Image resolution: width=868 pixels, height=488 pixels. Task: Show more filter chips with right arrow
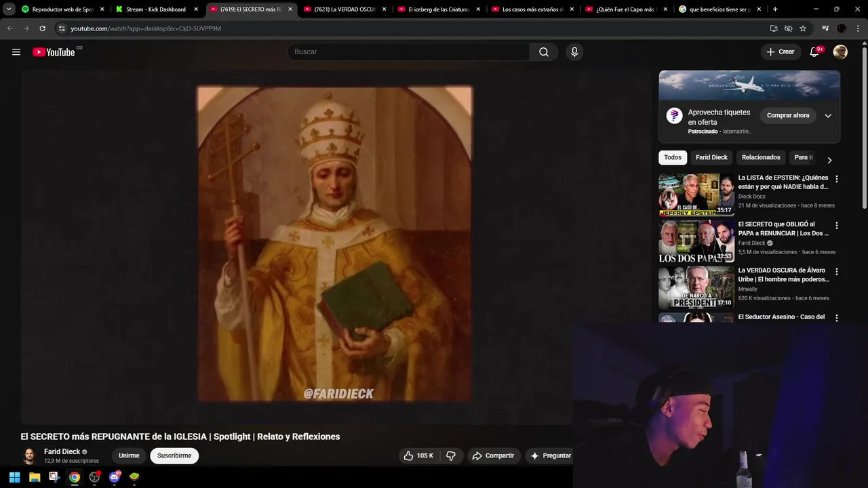[x=829, y=160]
